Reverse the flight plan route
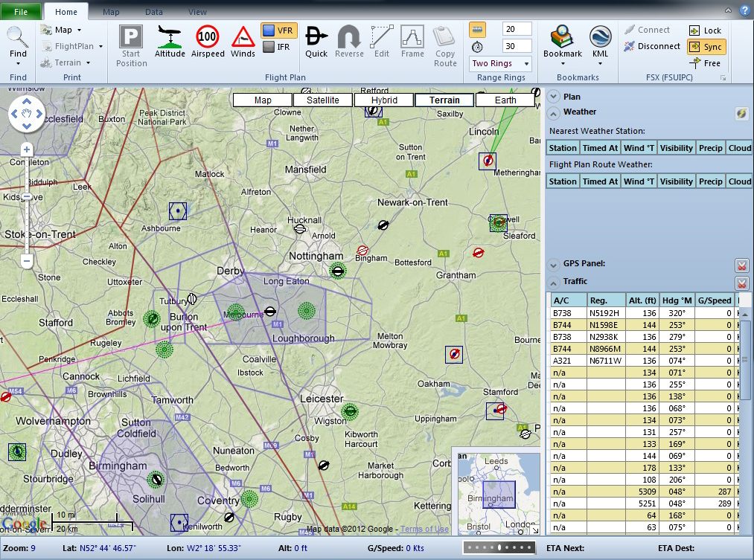Screen dimensions: 754x560 pyautogui.click(x=349, y=42)
